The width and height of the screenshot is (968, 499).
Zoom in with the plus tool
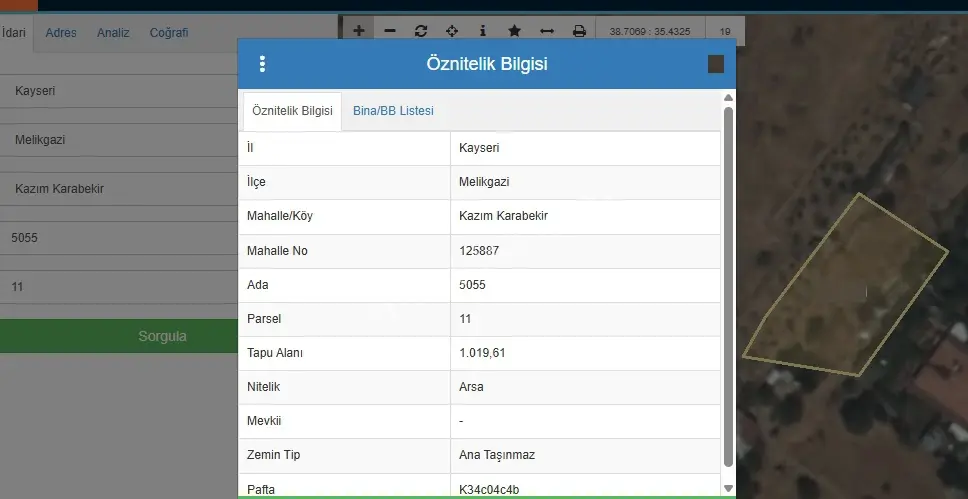point(359,30)
